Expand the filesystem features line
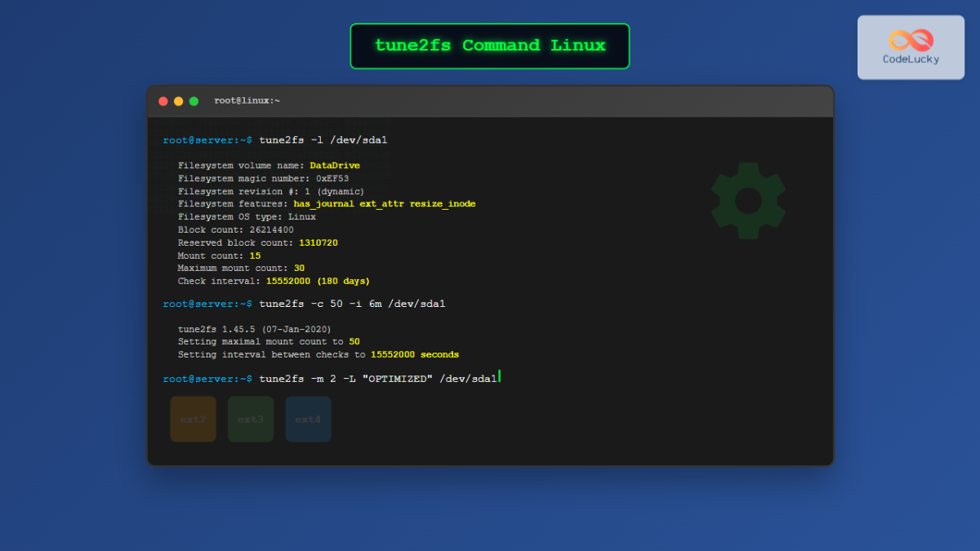Viewport: 980px width, 551px height. point(327,203)
